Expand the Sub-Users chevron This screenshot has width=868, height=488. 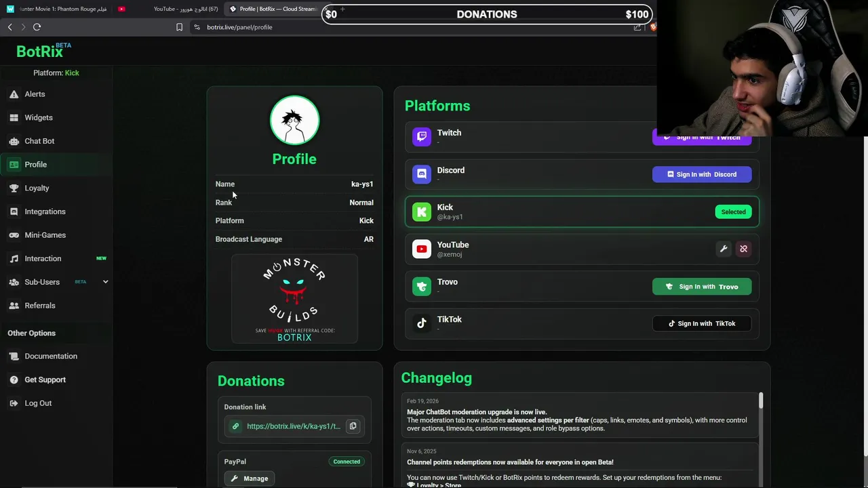point(105,282)
